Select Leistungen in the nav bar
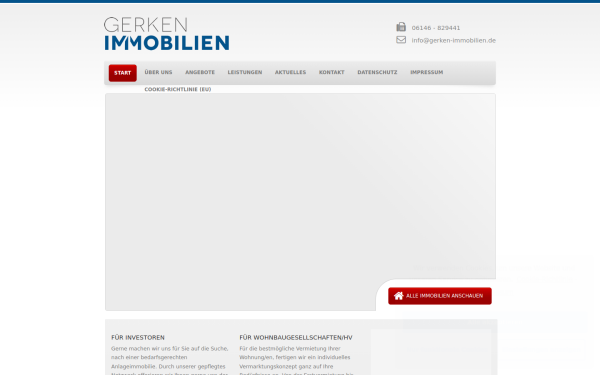 point(245,72)
